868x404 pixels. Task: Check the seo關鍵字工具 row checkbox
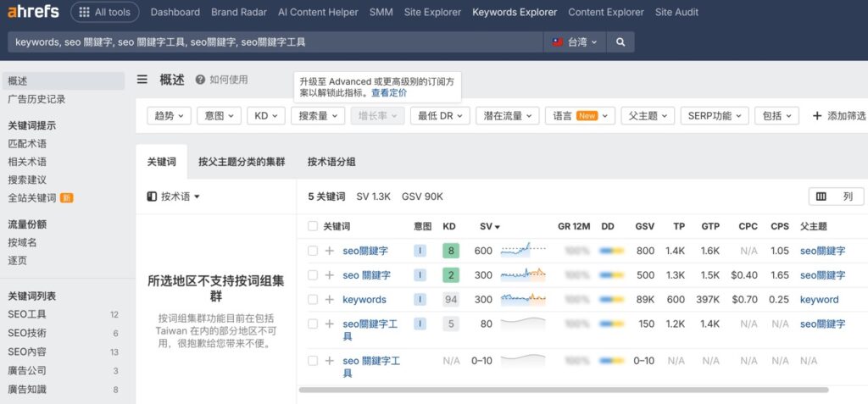[313, 324]
